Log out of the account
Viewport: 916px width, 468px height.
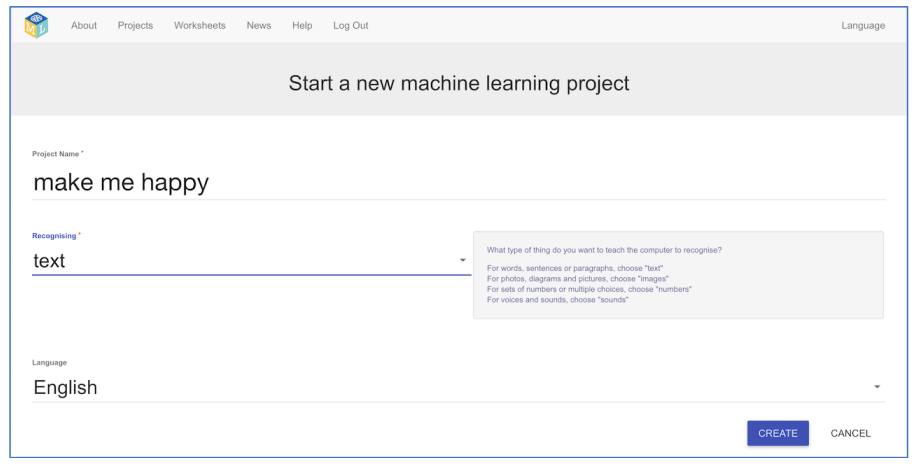pos(351,26)
